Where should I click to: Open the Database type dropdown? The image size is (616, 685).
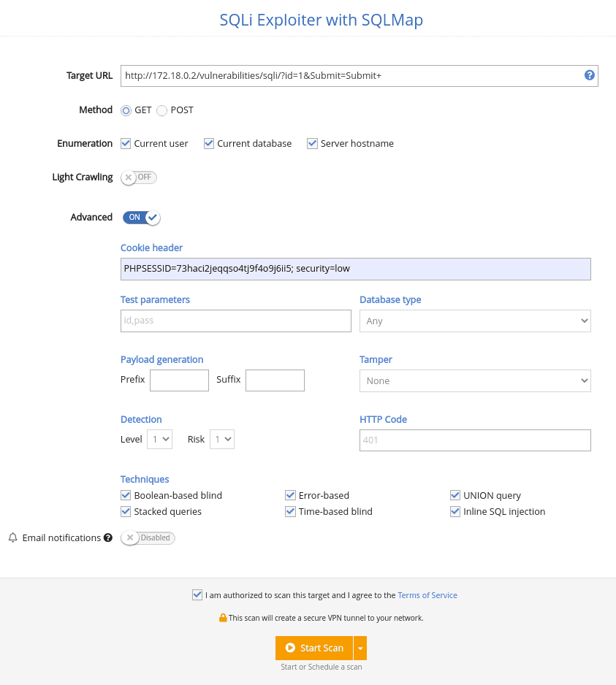(475, 321)
